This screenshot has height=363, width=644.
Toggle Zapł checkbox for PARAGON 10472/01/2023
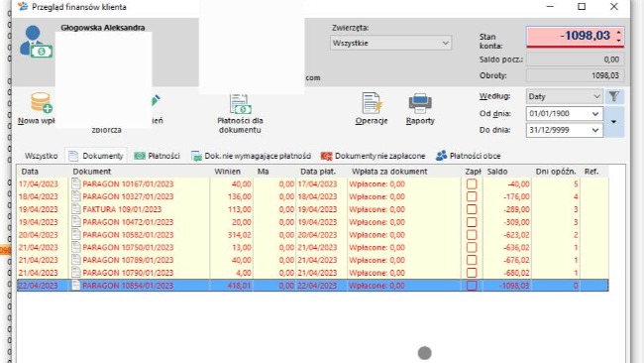coord(472,222)
